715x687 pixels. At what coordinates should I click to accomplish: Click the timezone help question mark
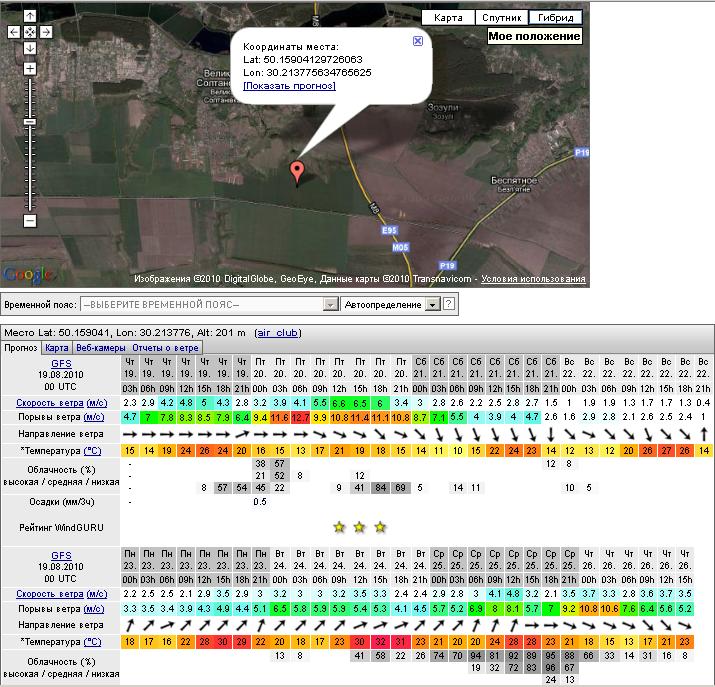[449, 304]
